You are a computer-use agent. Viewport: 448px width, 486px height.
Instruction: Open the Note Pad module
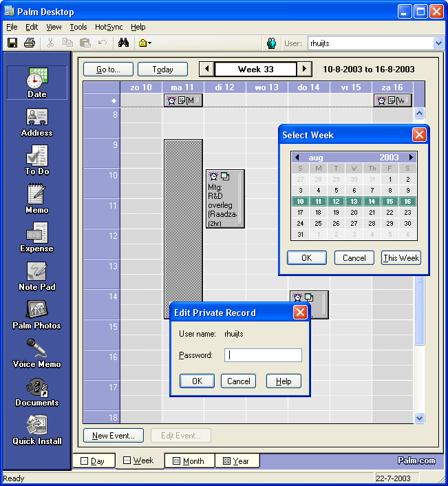click(x=37, y=276)
